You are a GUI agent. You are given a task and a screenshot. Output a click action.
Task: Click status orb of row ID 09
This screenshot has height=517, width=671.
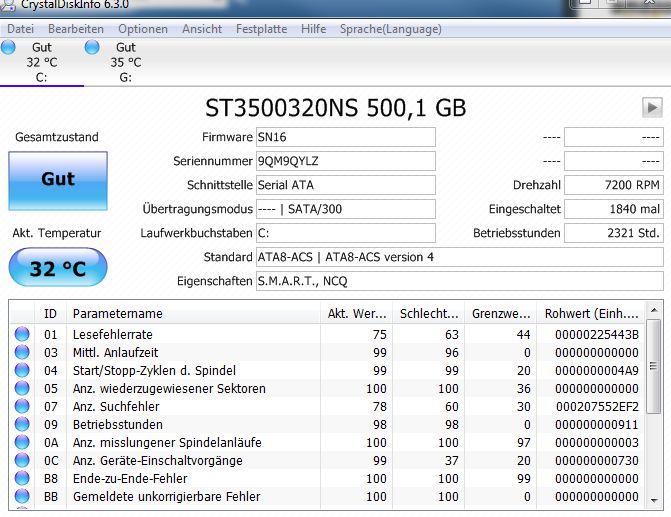point(22,424)
